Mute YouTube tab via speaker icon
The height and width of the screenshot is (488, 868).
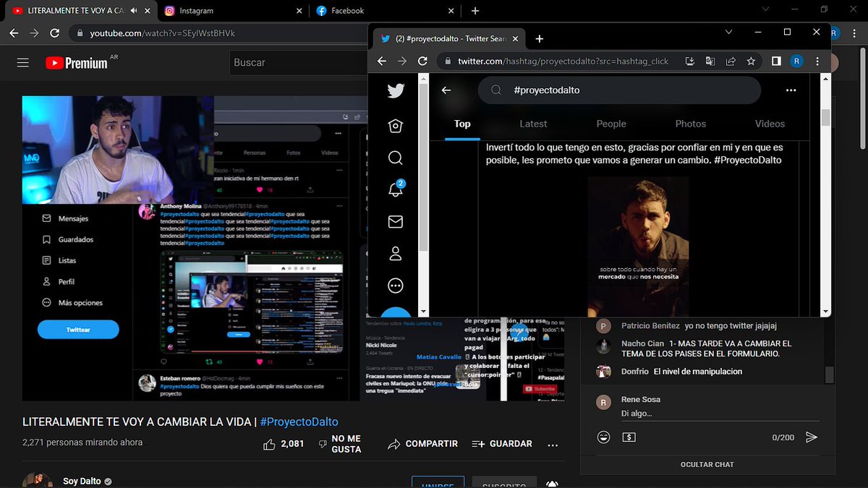tap(135, 11)
